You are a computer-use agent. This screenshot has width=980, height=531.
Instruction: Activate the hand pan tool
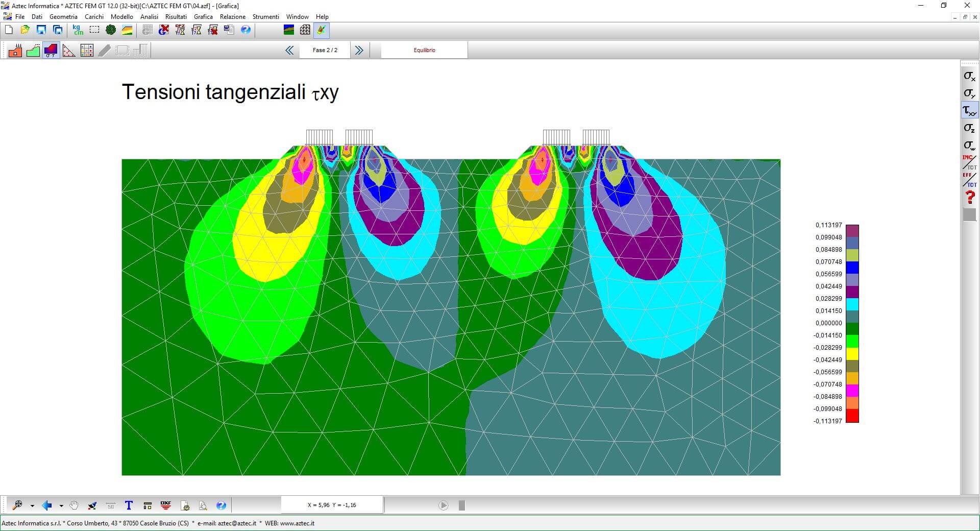(74, 505)
